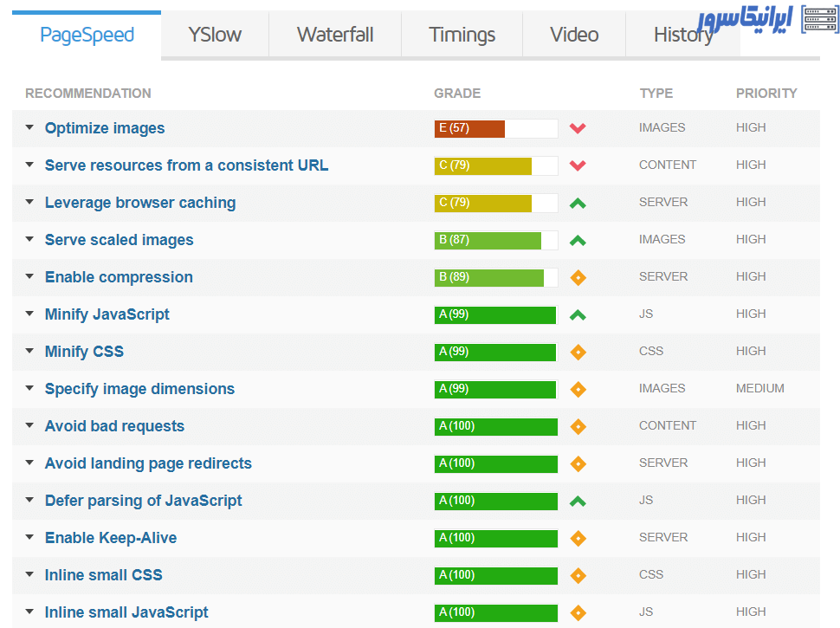
Task: Click orange diamond icon for Enable compression
Action: (578, 277)
